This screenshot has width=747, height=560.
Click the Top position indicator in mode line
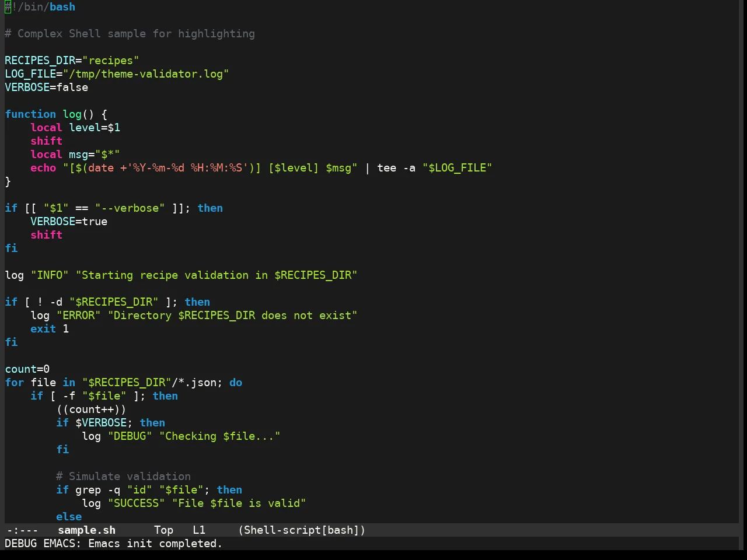(163, 530)
